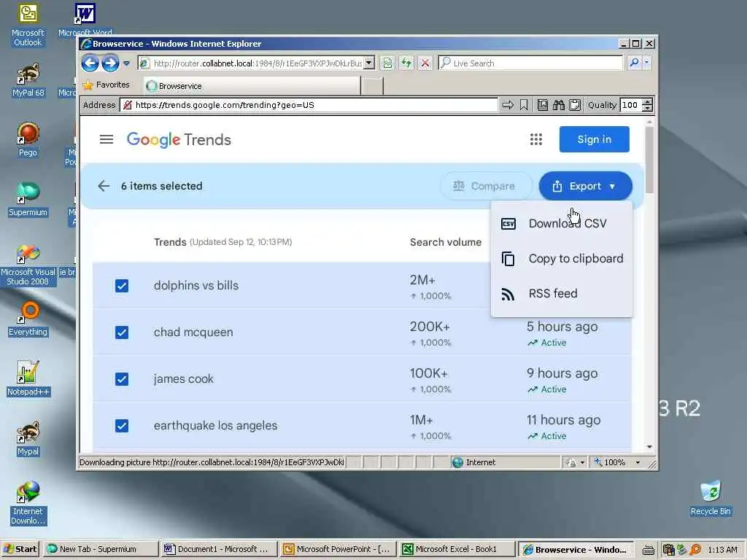This screenshot has height=560, width=747.
Task: Click the earthquake los angeles trend text
Action: click(215, 425)
